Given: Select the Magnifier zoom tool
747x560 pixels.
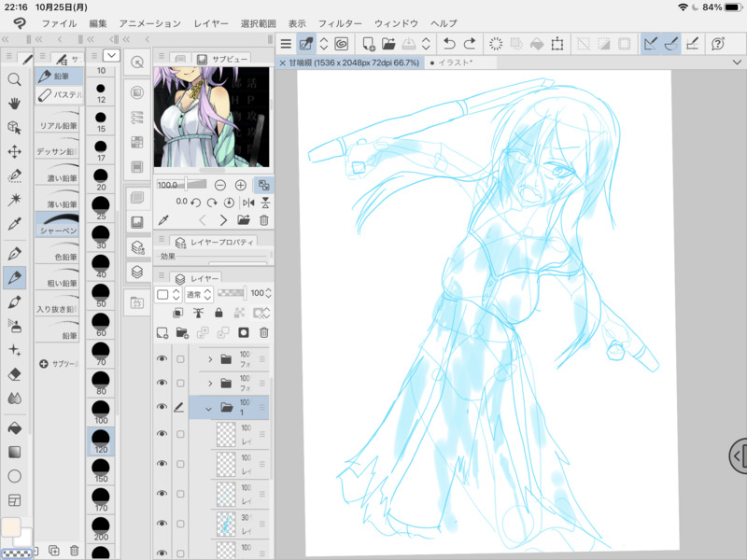Looking at the screenshot, I should [14, 79].
